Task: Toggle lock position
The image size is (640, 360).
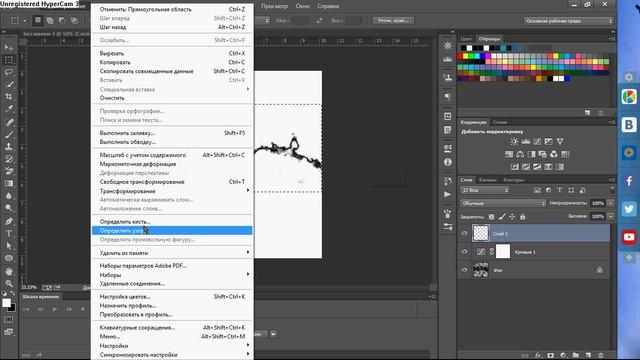Action: 512,217
